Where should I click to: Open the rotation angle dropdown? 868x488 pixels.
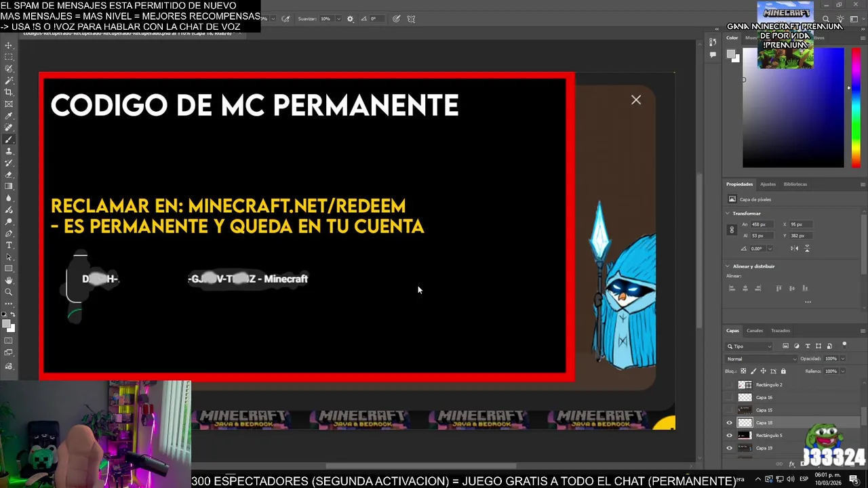click(x=770, y=248)
